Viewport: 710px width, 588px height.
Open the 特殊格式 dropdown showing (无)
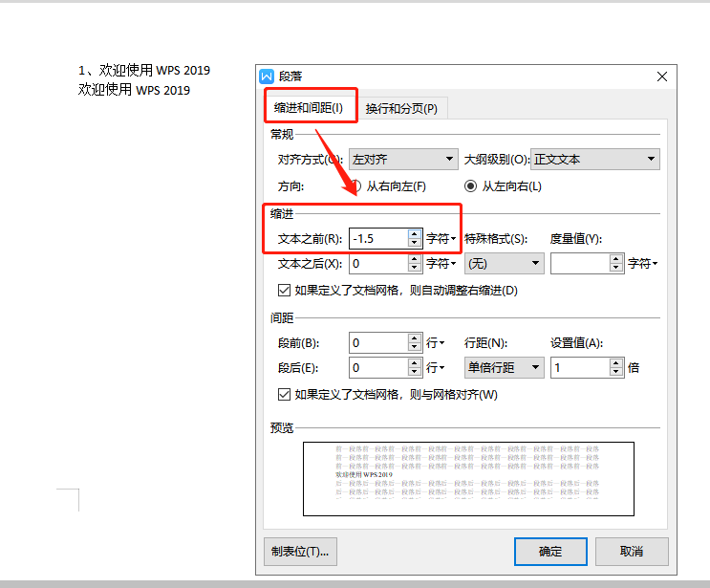(504, 264)
